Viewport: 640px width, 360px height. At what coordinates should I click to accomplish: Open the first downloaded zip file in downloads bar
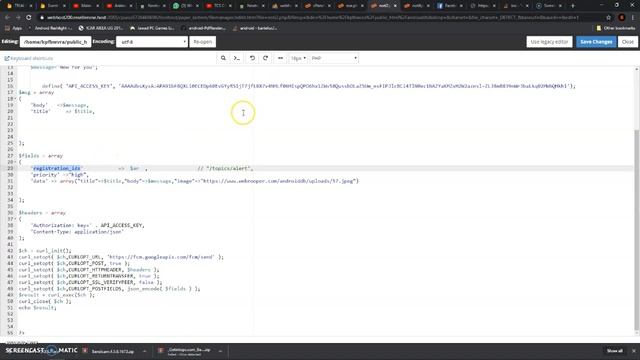tap(109, 351)
